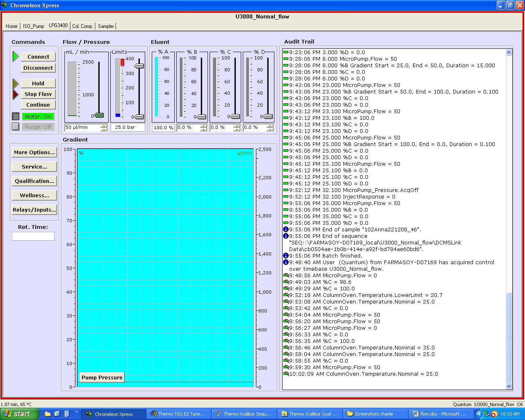The image size is (525, 420).
Task: Click the upper pressure limit slider handle
Action: [139, 66]
